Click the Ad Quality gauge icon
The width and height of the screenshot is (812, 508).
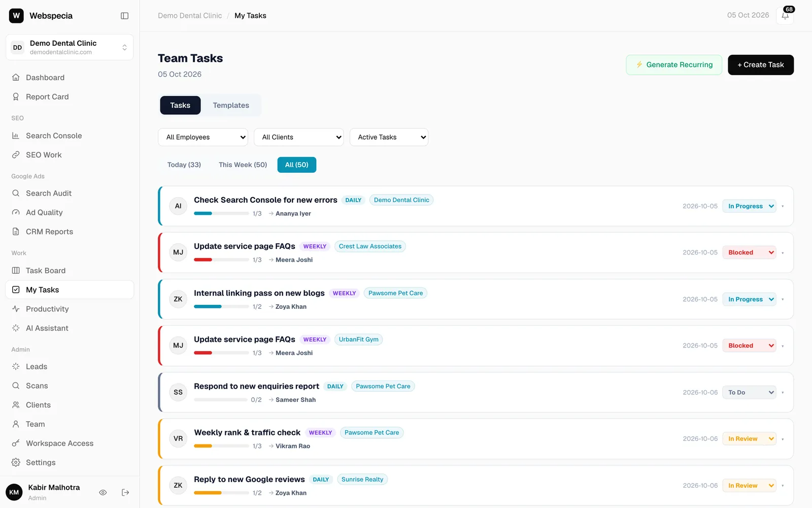point(16,212)
